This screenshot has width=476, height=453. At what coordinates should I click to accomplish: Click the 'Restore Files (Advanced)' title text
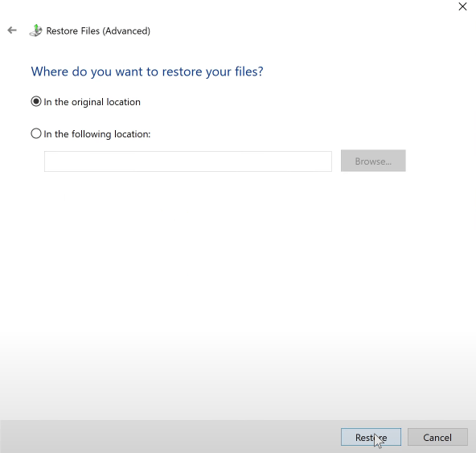(98, 31)
